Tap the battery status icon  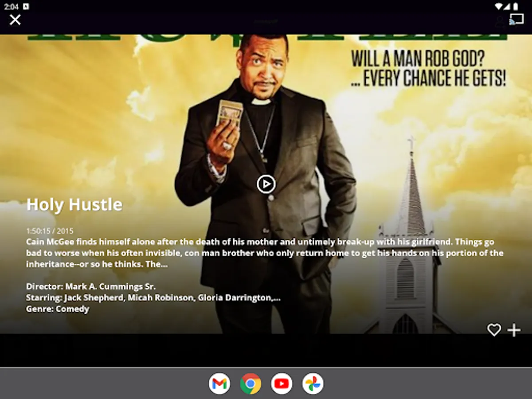point(516,6)
